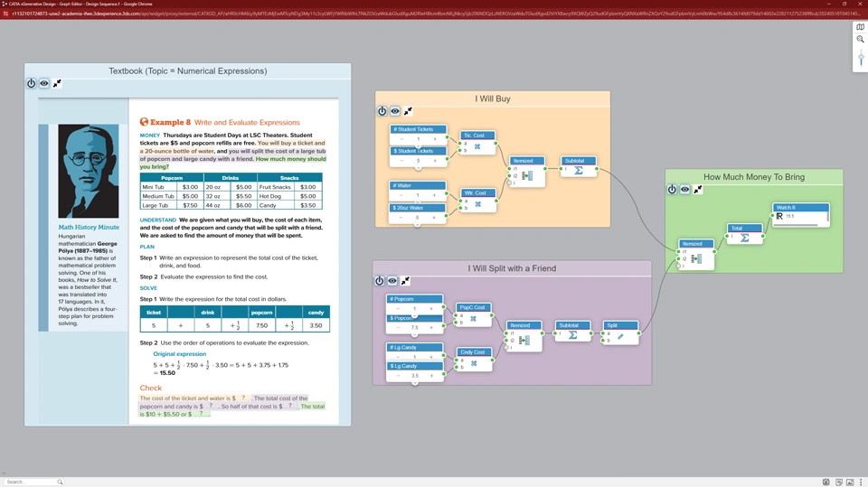Click the I Will Split with a Friend title
This screenshot has width=868, height=487.
coord(512,267)
